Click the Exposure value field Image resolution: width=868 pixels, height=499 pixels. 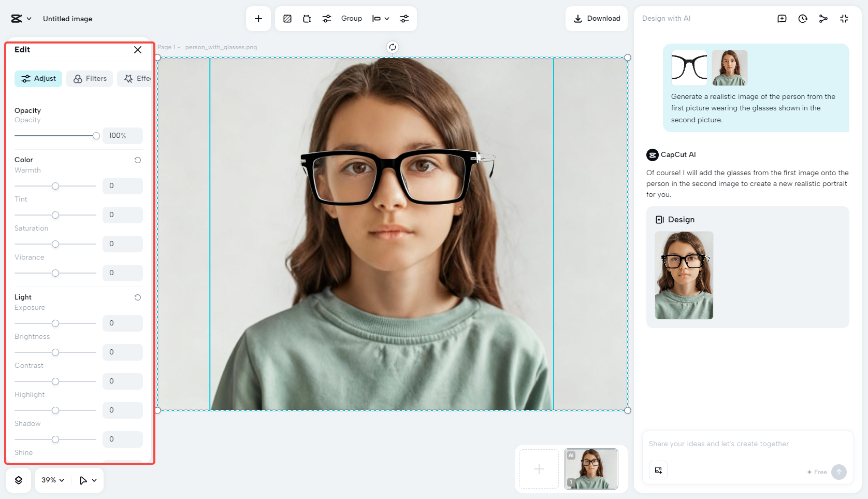(123, 323)
